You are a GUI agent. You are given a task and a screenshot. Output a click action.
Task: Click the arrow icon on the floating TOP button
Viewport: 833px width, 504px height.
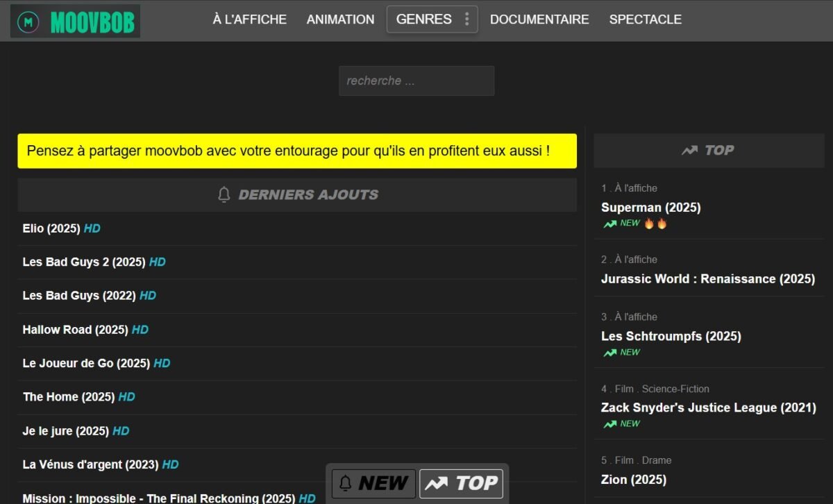437,483
